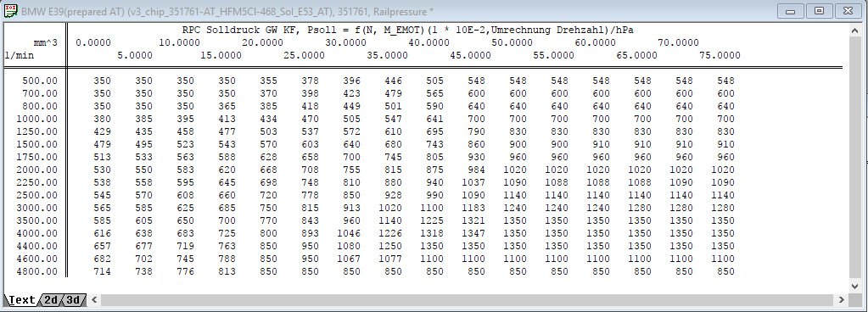Select the 40.0000 column axis value
The image size is (868, 312).
pyautogui.click(x=428, y=42)
